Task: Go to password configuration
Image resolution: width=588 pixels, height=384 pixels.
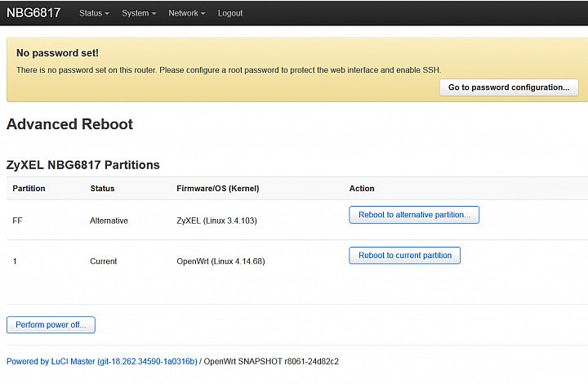Action: tap(509, 87)
